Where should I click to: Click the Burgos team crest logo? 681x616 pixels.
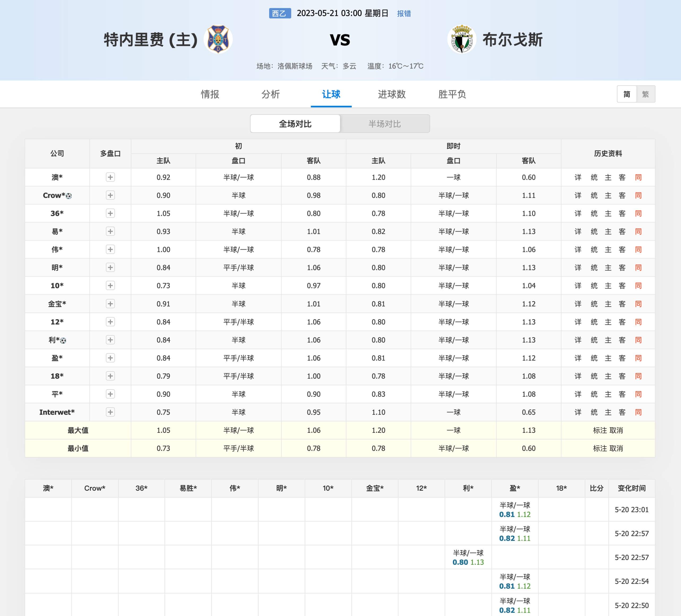[461, 39]
